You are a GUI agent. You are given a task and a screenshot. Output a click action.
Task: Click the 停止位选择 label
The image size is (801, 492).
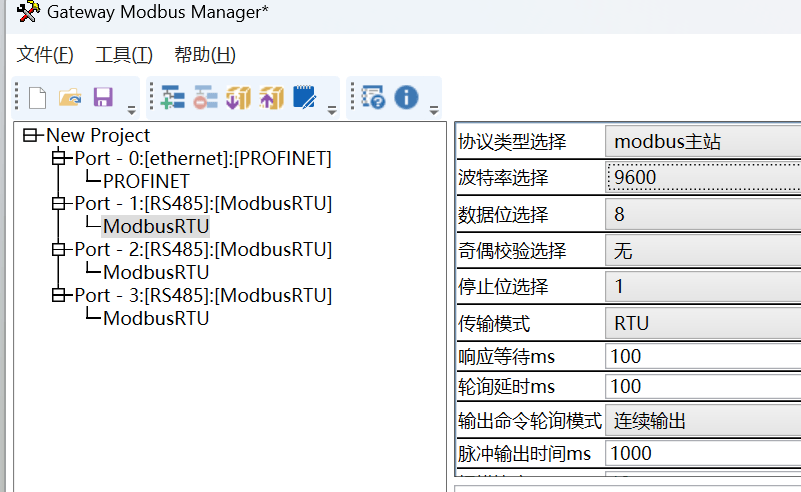(x=503, y=287)
